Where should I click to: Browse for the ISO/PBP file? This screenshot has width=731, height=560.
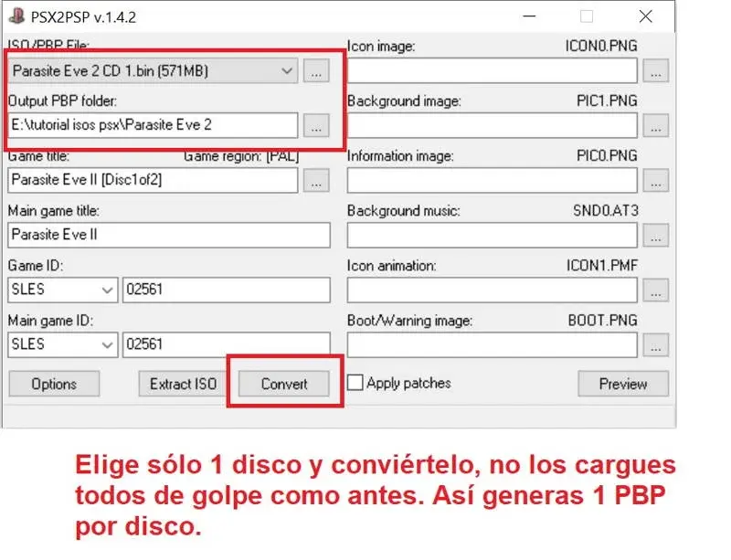tap(315, 70)
